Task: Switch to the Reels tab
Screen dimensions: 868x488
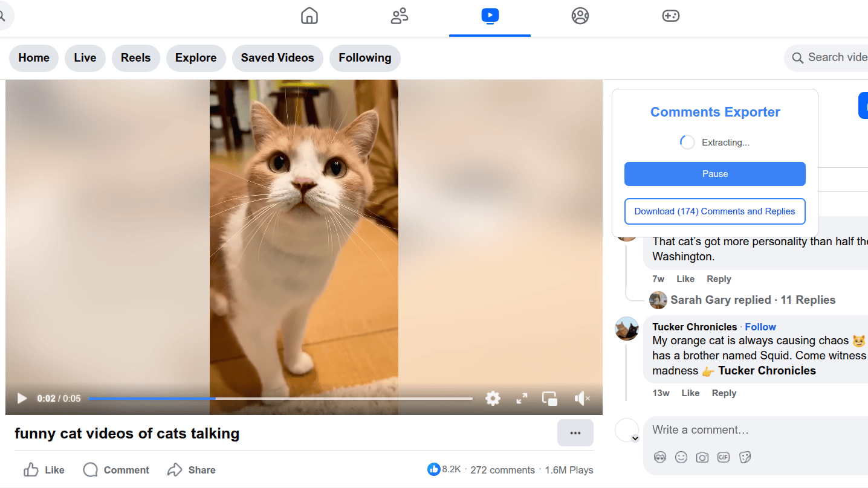Action: (x=135, y=58)
